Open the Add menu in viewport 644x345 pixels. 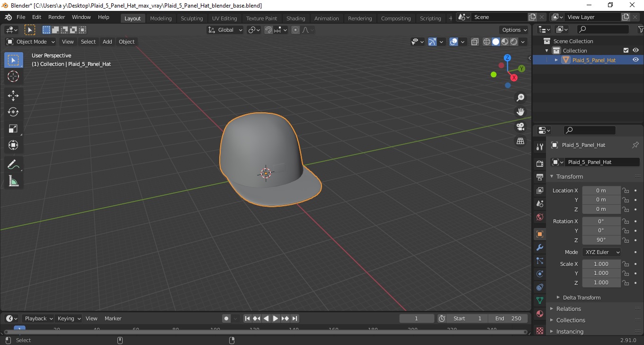coord(107,42)
